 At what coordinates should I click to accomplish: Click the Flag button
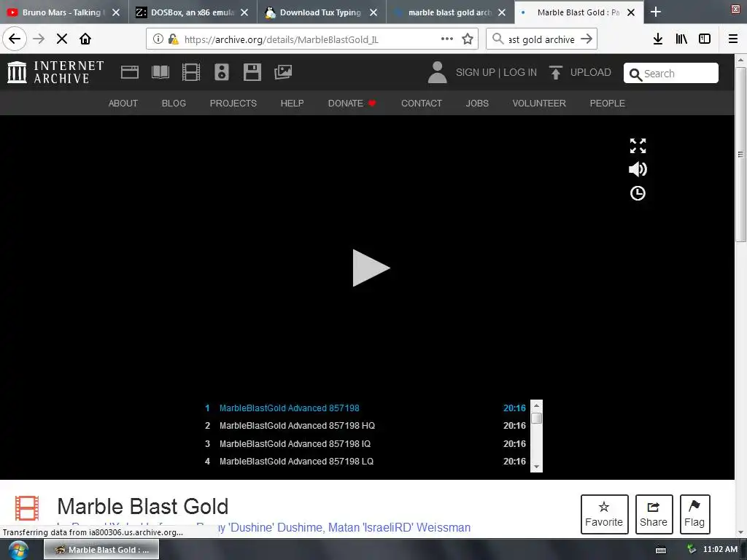tap(694, 514)
